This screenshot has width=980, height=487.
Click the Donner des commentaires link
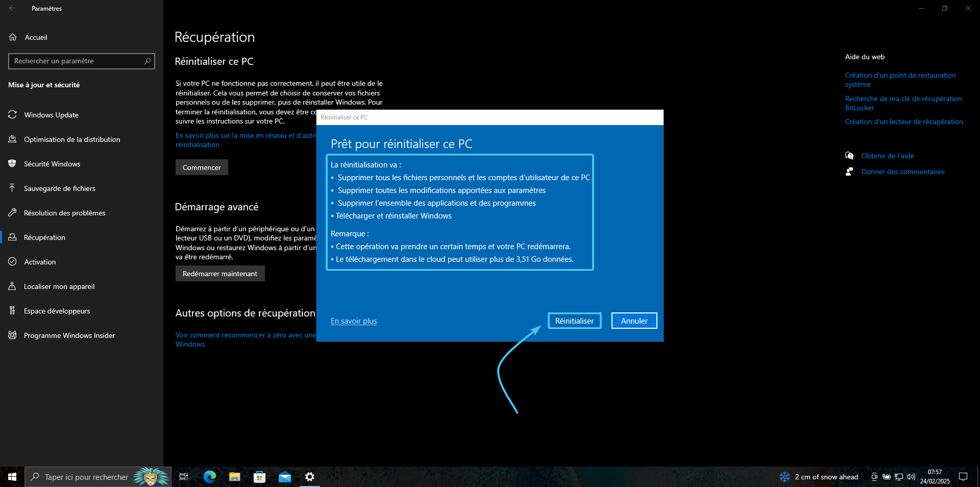[903, 172]
